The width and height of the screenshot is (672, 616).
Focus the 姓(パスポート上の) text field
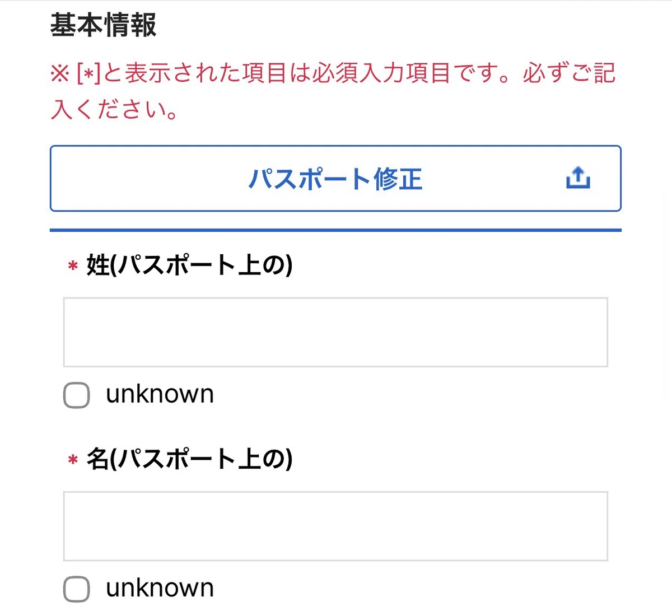tap(335, 333)
